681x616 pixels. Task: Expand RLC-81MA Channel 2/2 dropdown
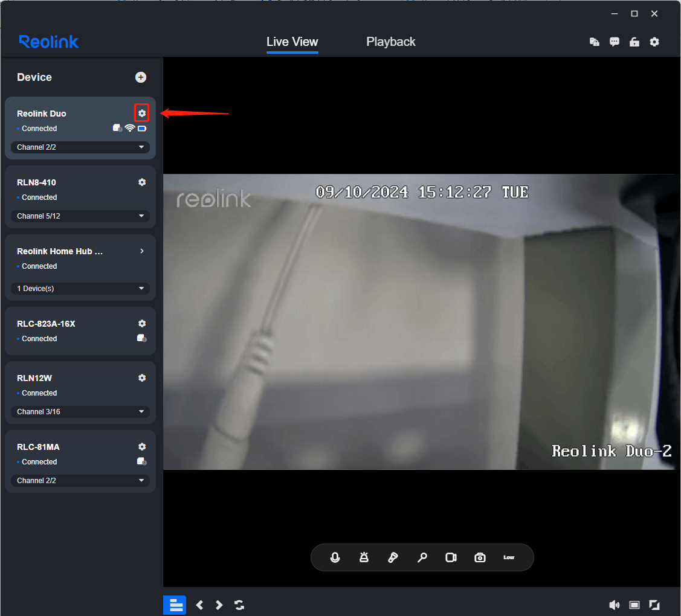click(x=80, y=481)
